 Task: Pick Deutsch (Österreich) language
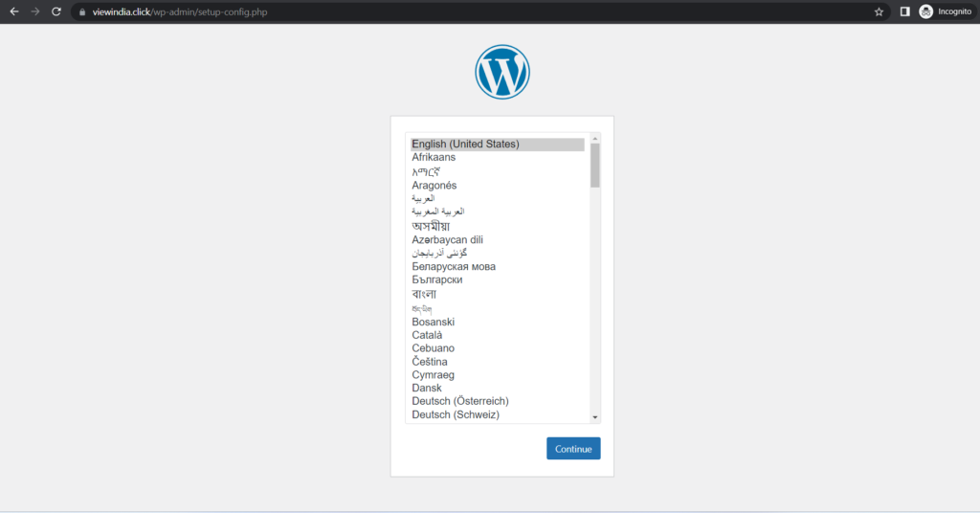[498, 401]
